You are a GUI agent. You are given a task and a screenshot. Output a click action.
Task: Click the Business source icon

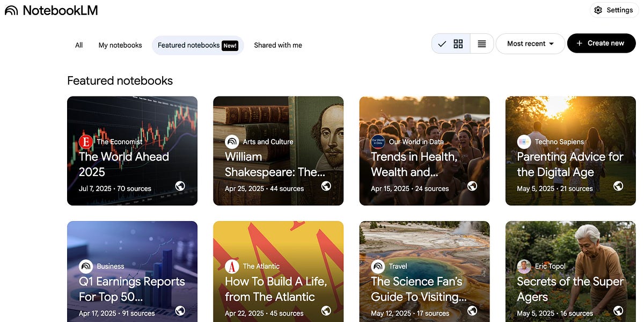[x=86, y=266]
